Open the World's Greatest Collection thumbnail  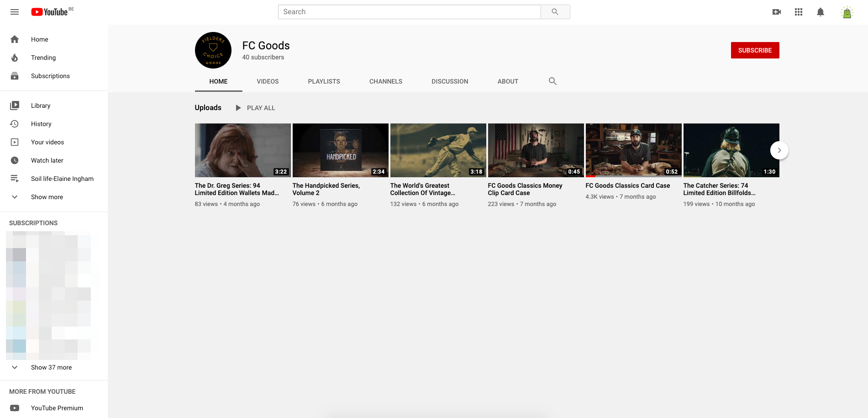click(438, 150)
